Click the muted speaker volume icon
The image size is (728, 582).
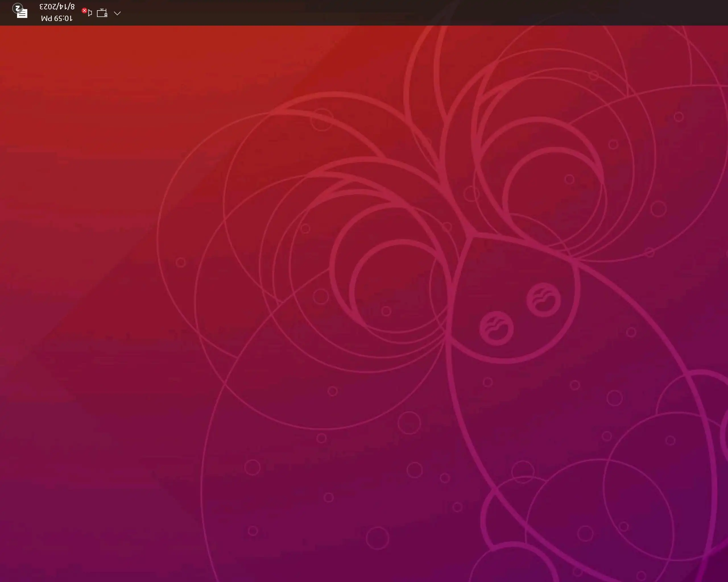pos(90,13)
